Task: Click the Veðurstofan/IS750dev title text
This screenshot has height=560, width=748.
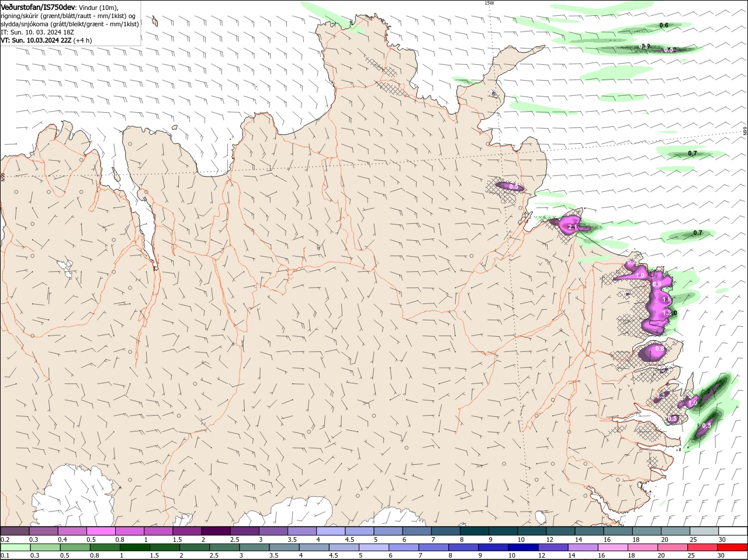Action: [38, 6]
